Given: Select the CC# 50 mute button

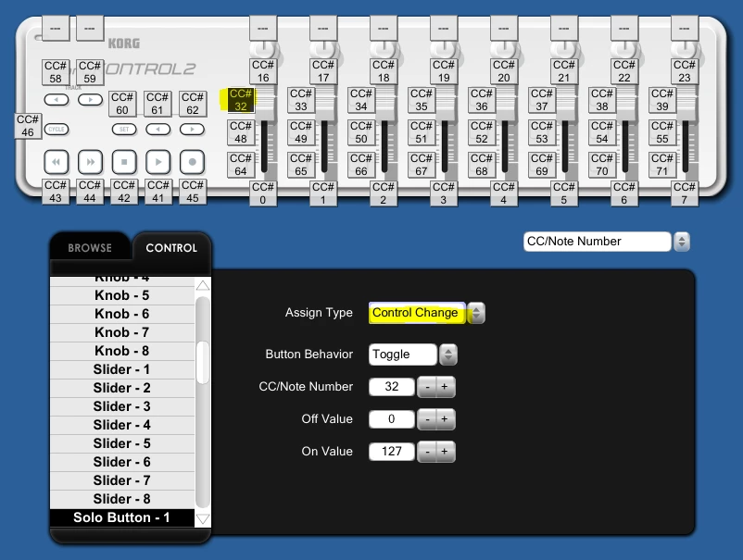Looking at the screenshot, I should tap(361, 132).
